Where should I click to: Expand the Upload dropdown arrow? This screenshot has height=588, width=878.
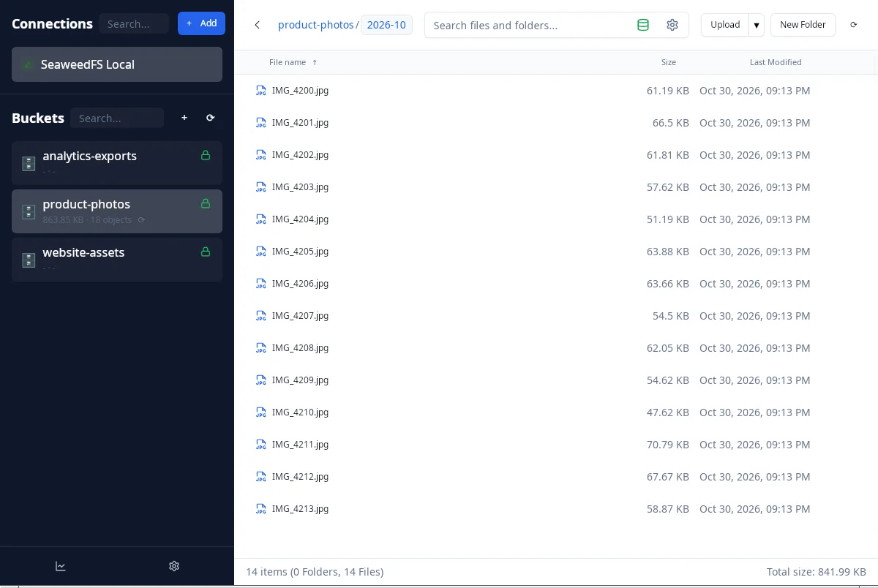(757, 25)
